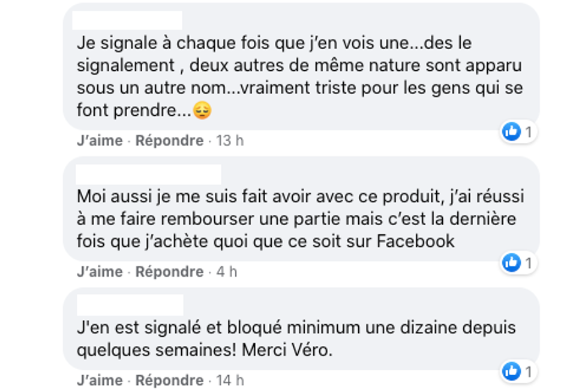Image resolution: width=588 pixels, height=392 pixels.
Task: Open the '4 h' timestamp link
Action: pos(226,271)
